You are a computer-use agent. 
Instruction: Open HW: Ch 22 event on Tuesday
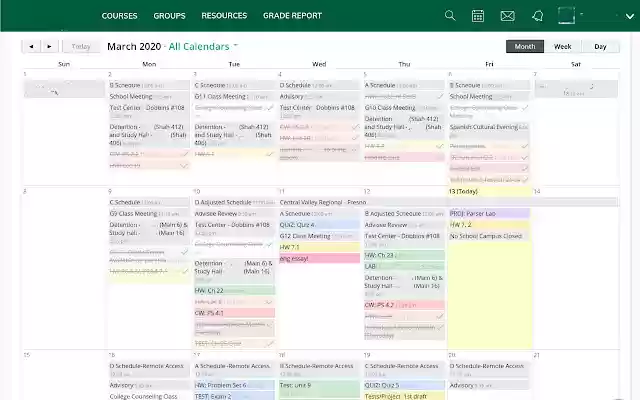pos(234,291)
